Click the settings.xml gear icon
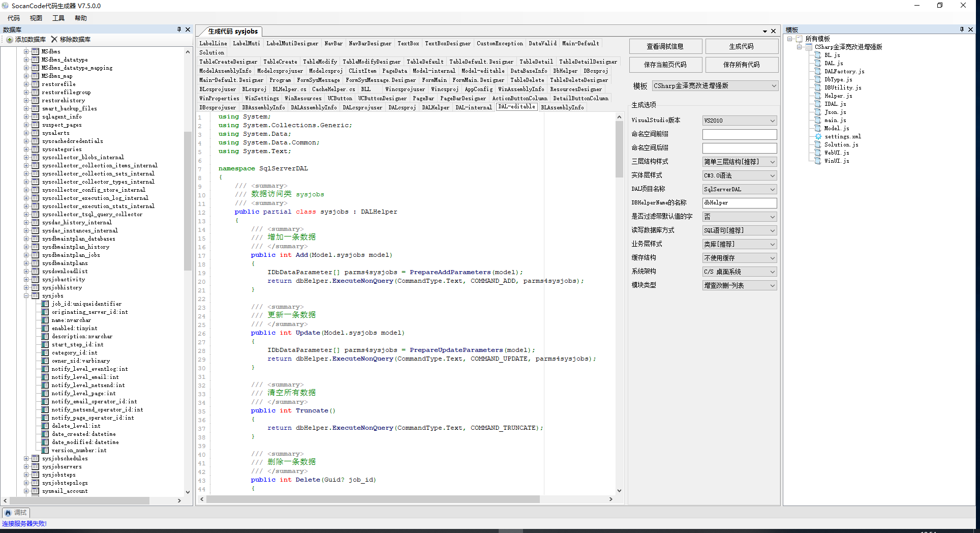Image resolution: width=980 pixels, height=533 pixels. click(818, 136)
